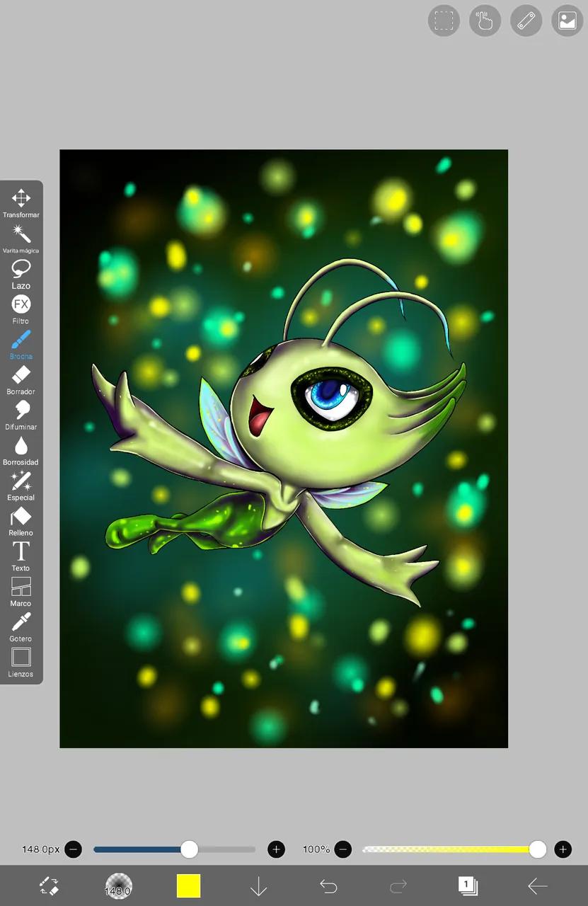This screenshot has width=588, height=906.
Task: Select the Relleno fill bucket tool
Action: [x=21, y=522]
